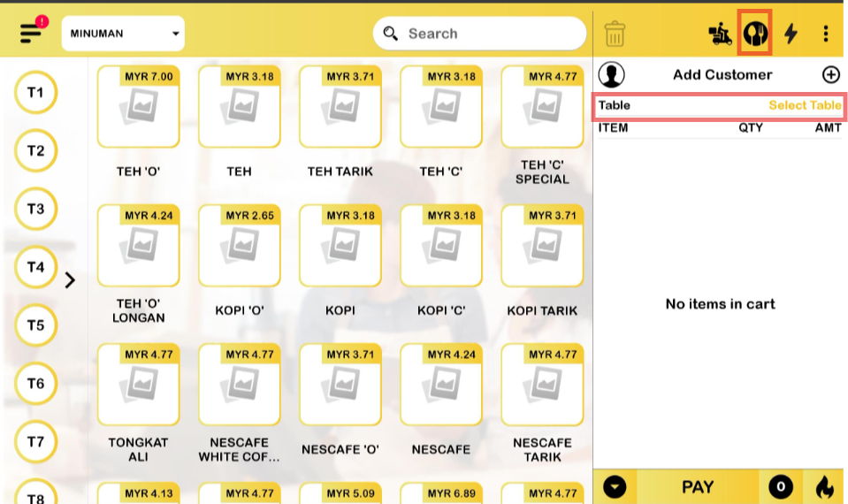Click the plus icon beside Add Customer
The image size is (848, 504).
pyautogui.click(x=830, y=75)
